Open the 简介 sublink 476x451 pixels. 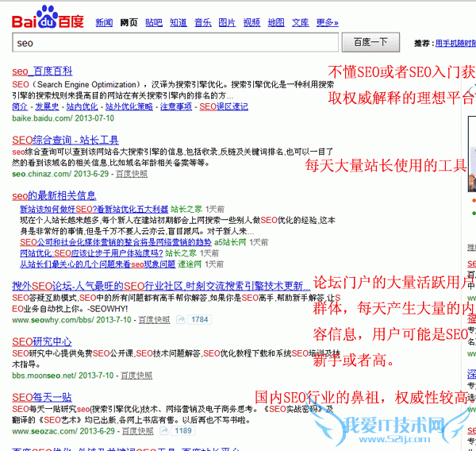pos(20,106)
